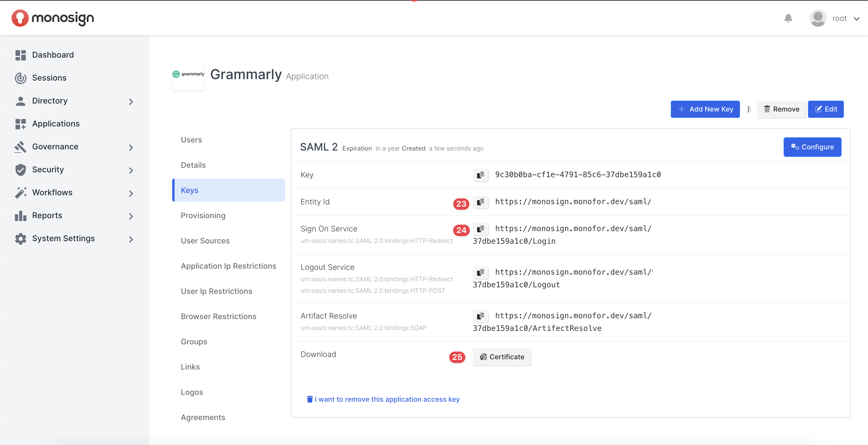Open the root user dropdown
868x445 pixels.
(x=856, y=19)
